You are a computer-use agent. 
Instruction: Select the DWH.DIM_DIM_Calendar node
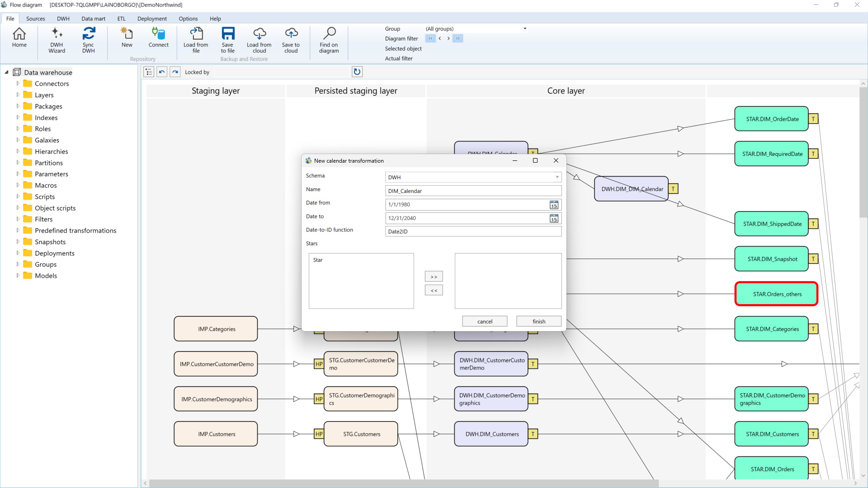point(632,189)
